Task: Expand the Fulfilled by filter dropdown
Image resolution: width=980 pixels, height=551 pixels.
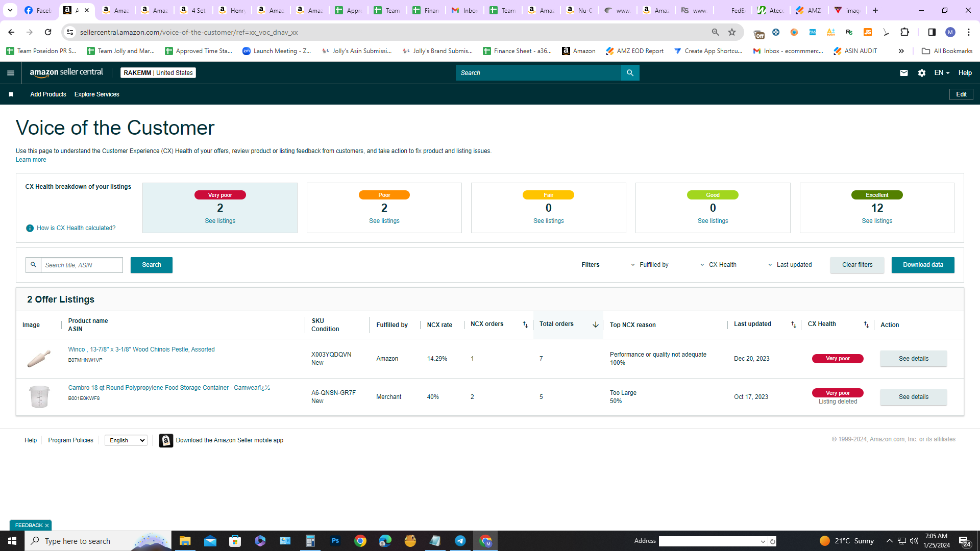Action: click(650, 265)
